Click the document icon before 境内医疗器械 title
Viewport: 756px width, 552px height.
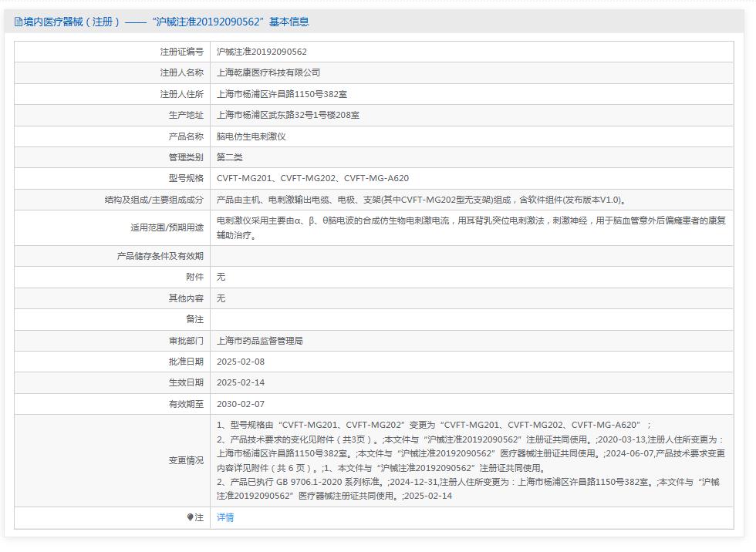point(19,22)
